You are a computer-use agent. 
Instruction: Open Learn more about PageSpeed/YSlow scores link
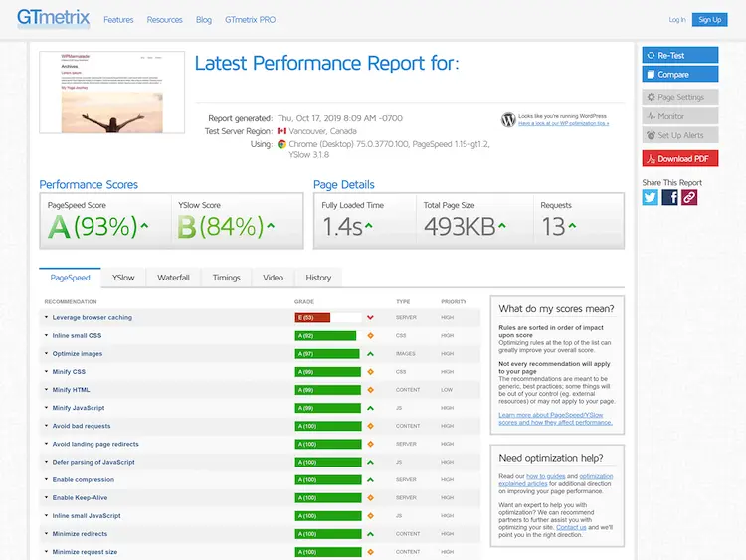coord(555,418)
